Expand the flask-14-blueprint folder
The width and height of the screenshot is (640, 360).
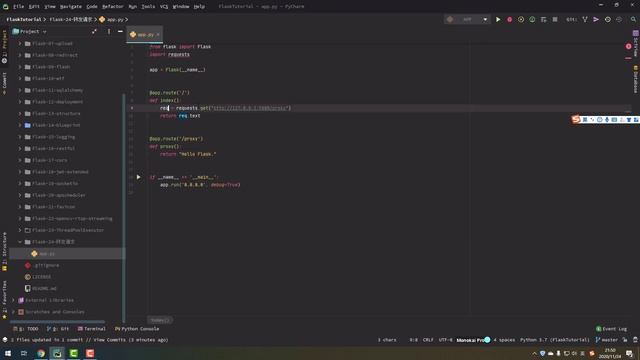tap(20, 125)
